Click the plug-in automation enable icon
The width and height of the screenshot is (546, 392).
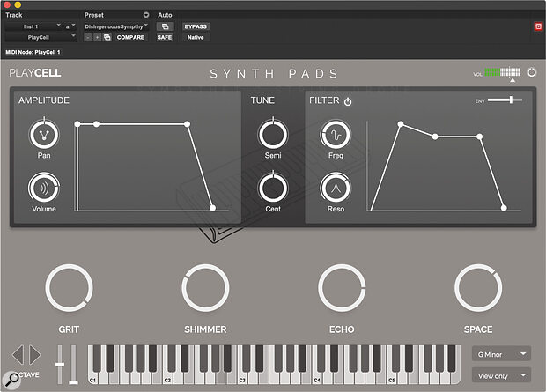165,26
